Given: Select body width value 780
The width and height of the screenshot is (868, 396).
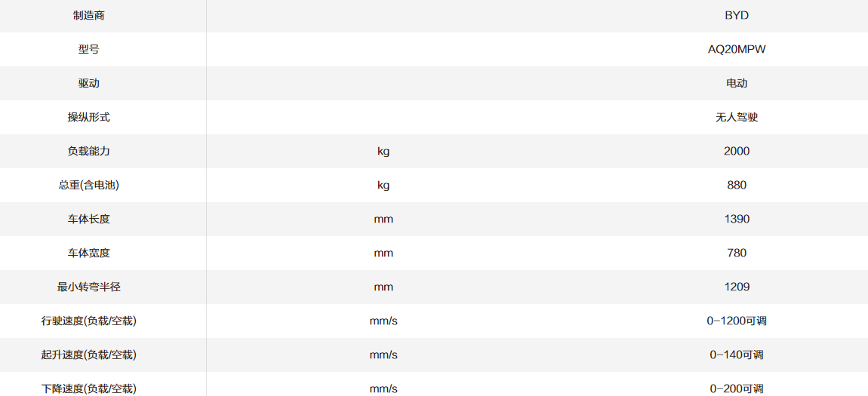Looking at the screenshot, I should [x=736, y=253].
